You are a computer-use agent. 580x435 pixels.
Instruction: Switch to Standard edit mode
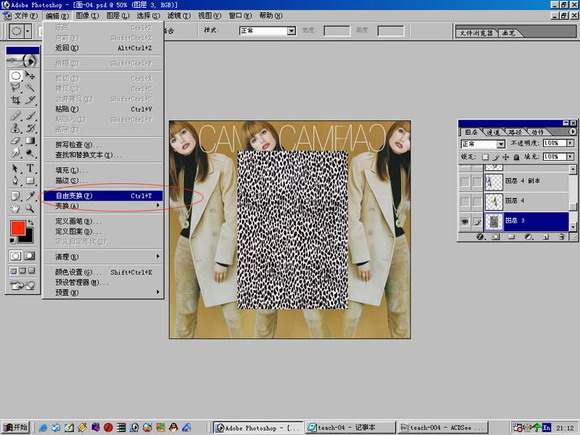(16, 256)
